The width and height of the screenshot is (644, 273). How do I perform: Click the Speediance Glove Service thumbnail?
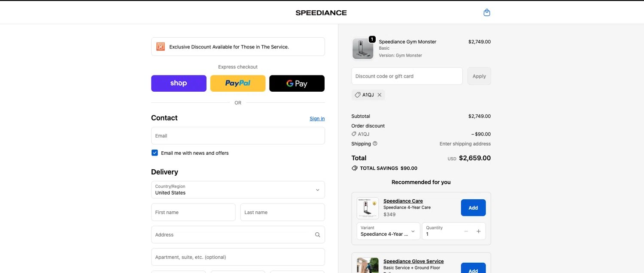[x=368, y=265]
